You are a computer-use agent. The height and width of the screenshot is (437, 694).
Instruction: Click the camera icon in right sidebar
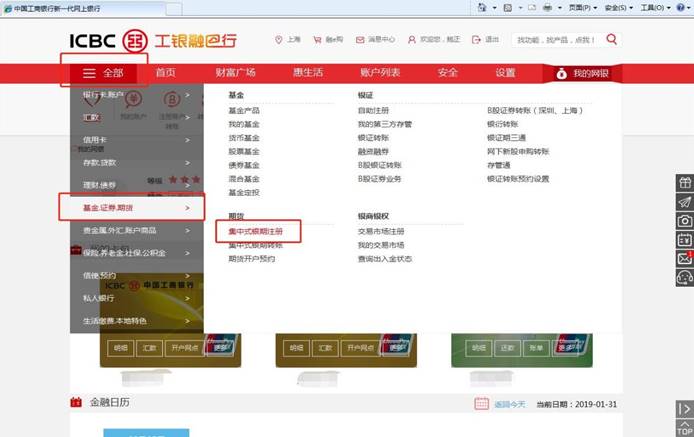click(x=685, y=221)
